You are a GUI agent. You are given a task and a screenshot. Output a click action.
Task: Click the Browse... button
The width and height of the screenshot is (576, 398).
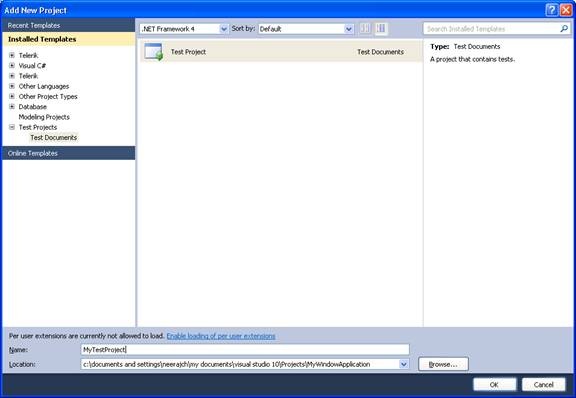443,364
